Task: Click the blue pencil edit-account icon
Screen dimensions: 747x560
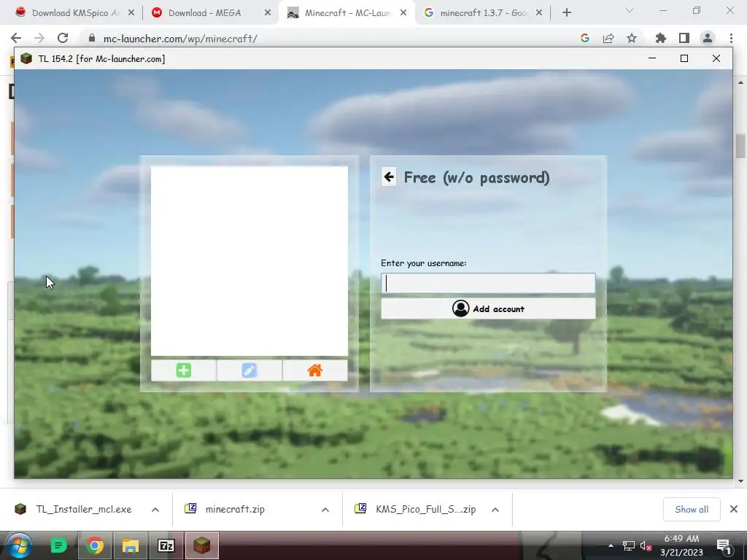Action: pyautogui.click(x=249, y=370)
